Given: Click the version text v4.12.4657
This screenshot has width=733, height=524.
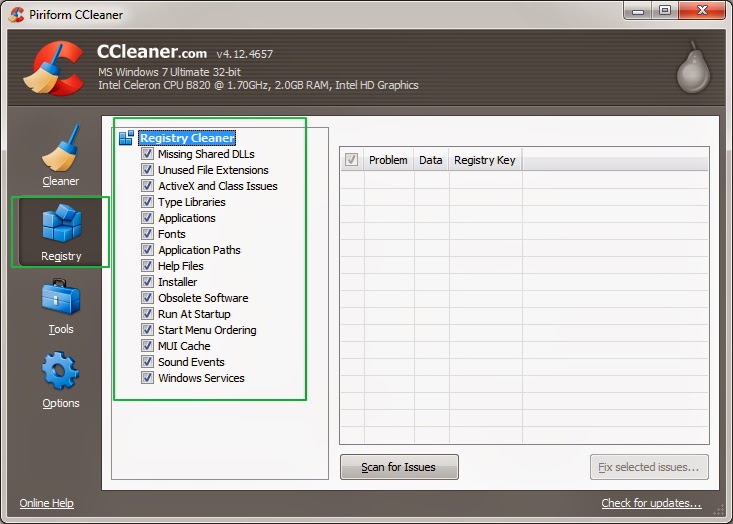Looking at the screenshot, I should 244,54.
